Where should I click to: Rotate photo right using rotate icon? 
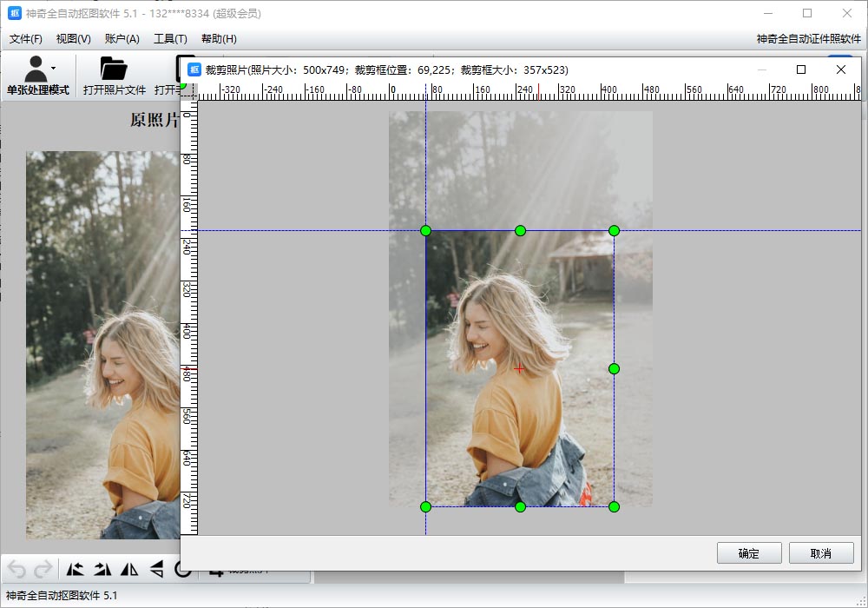[x=102, y=570]
